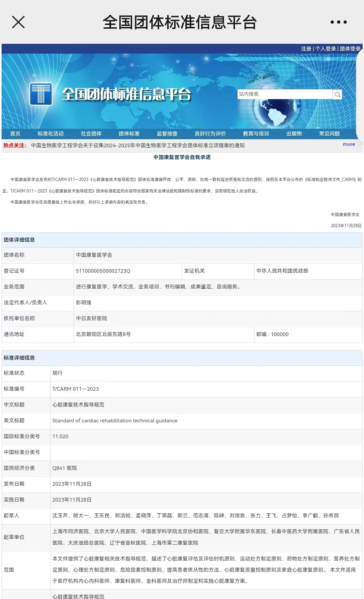Select Q841 医院 economic classification
The width and height of the screenshot is (364, 599).
(x=65, y=468)
